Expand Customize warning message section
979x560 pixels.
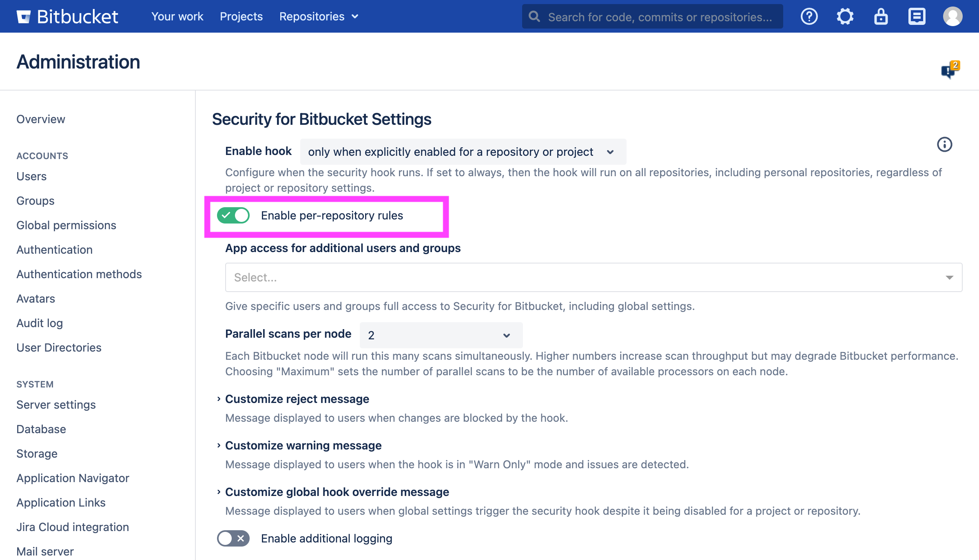303,445
